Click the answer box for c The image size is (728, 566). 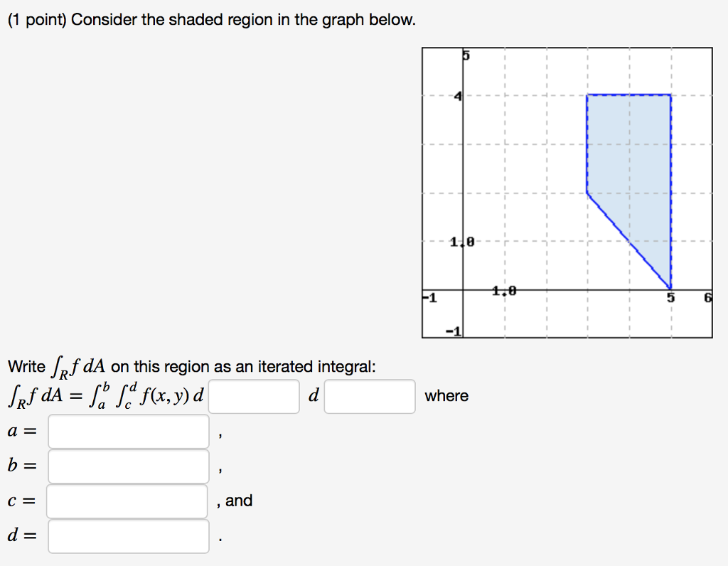128,501
